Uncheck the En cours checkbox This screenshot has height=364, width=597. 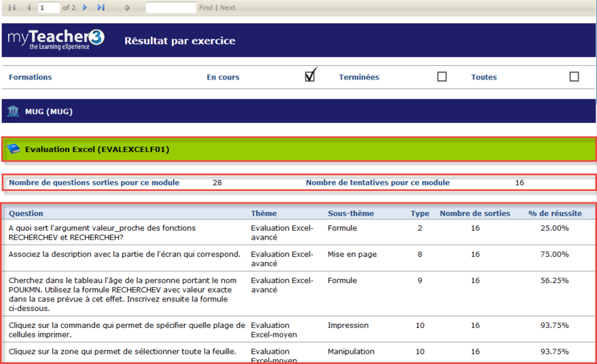310,77
